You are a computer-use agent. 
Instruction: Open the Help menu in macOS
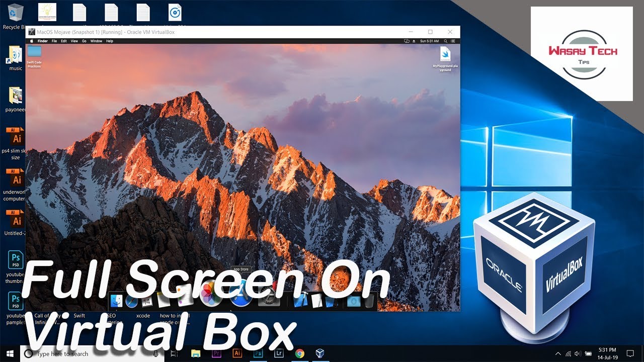[110, 41]
